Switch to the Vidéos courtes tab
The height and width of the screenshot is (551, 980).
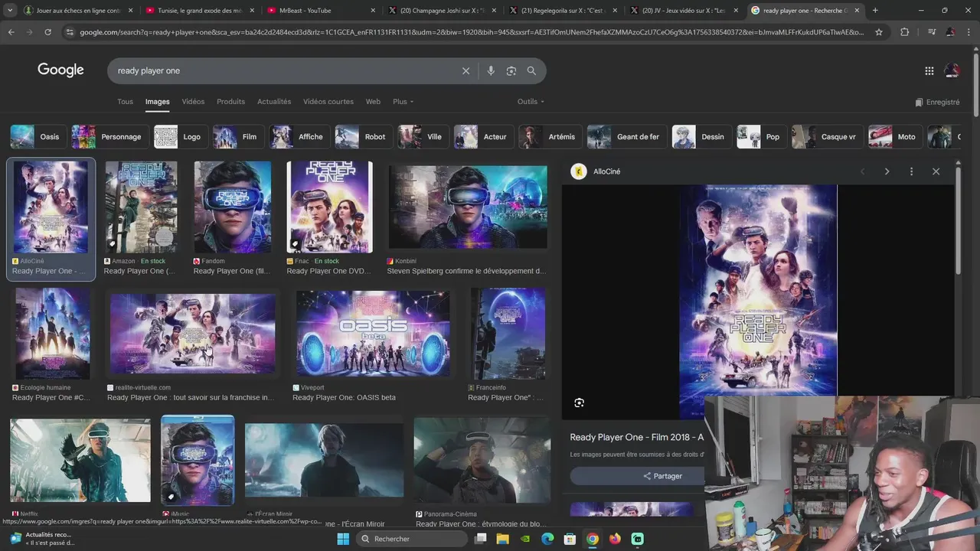click(x=328, y=102)
